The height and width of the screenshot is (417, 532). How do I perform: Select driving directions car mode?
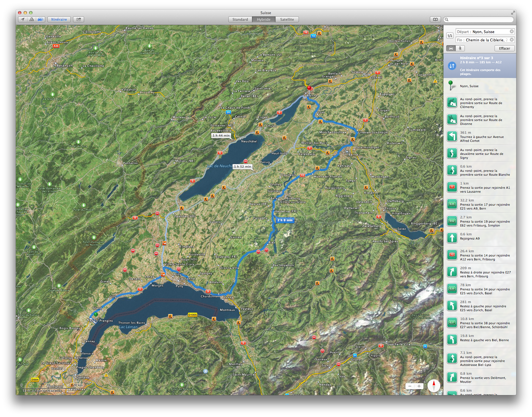tap(451, 48)
